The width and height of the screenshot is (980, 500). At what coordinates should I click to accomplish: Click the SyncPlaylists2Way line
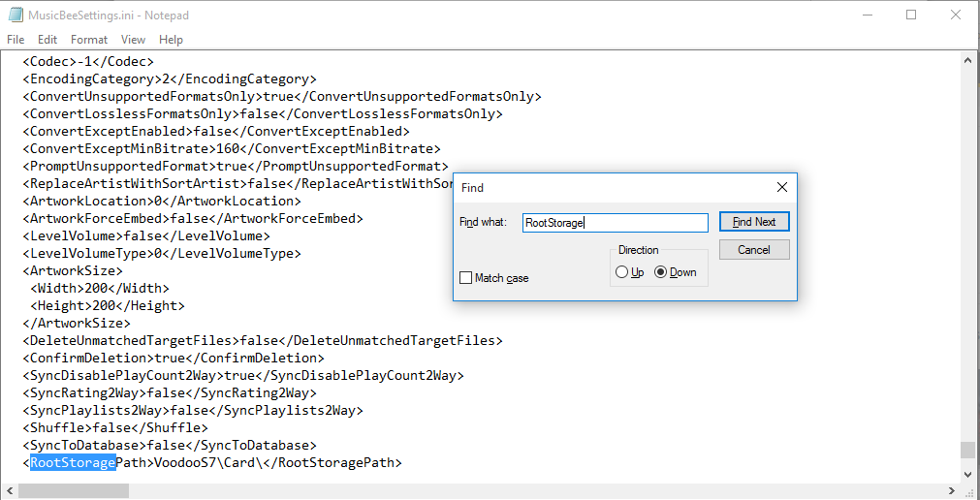(193, 411)
